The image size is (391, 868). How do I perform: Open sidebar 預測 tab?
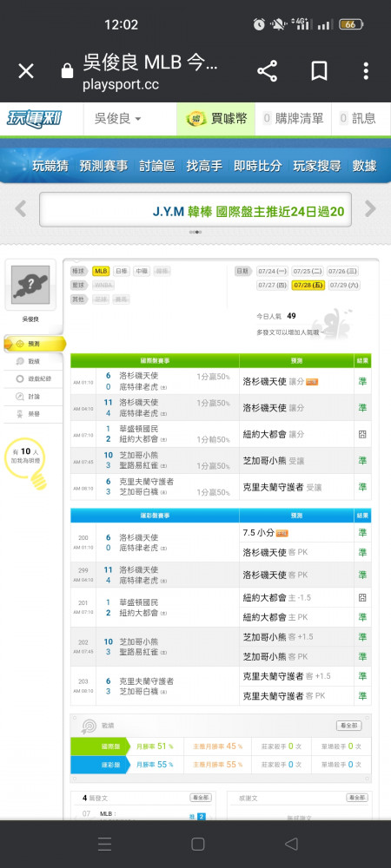(35, 344)
